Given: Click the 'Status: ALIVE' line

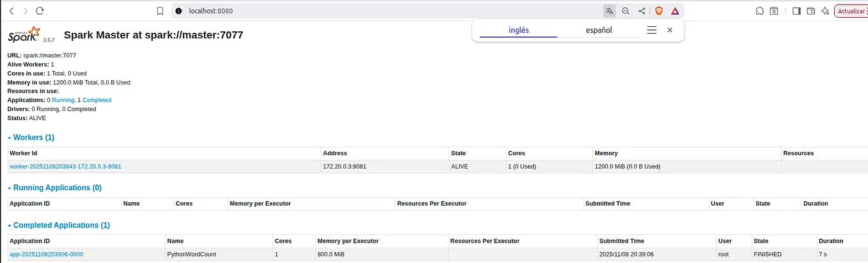Looking at the screenshot, I should tap(27, 118).
